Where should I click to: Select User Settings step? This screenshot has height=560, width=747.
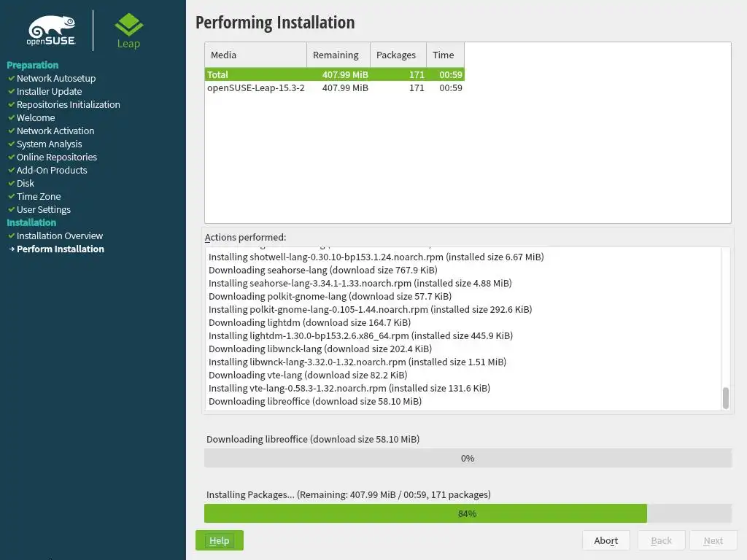[43, 209]
